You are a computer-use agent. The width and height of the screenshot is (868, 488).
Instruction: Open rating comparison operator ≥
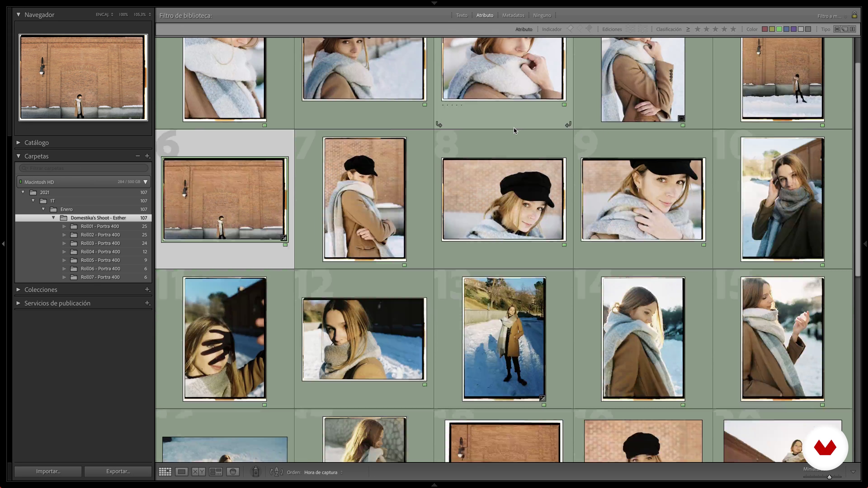(688, 29)
